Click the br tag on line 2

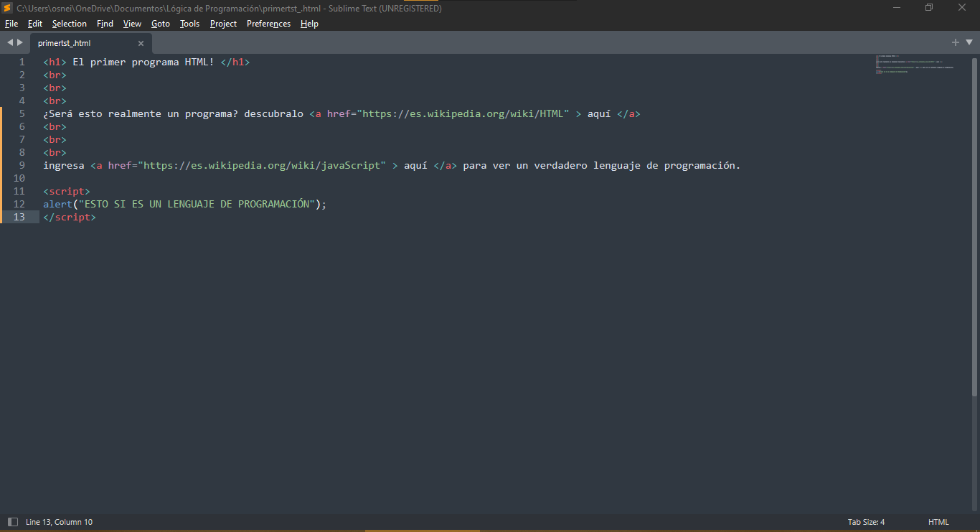55,75
